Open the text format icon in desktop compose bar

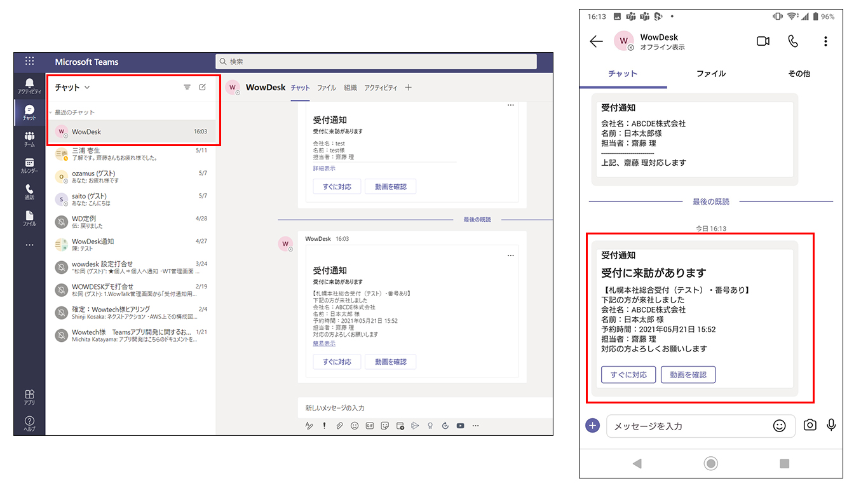pos(309,426)
